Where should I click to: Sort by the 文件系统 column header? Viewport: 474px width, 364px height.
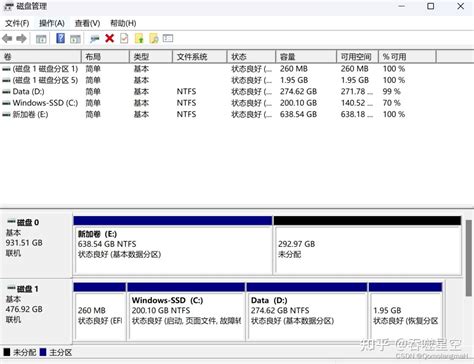pyautogui.click(x=200, y=57)
